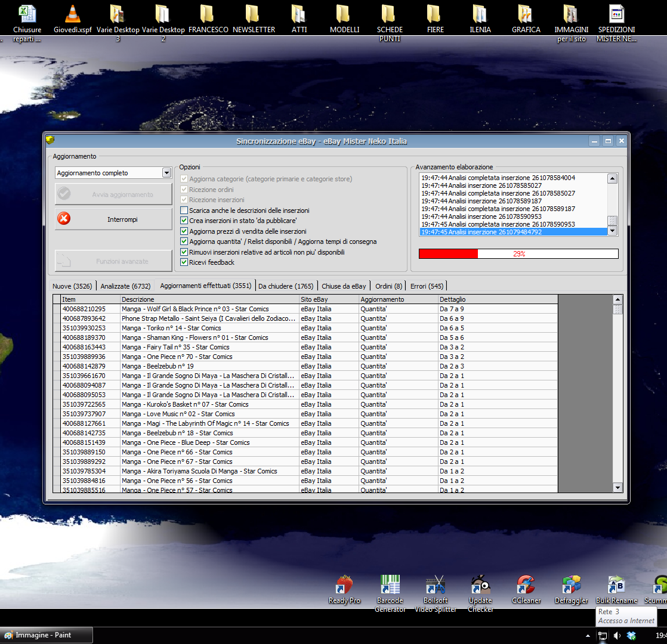Switch to the 'Nuove (3526)' tab
This screenshot has width=667, height=644.
[x=72, y=286]
